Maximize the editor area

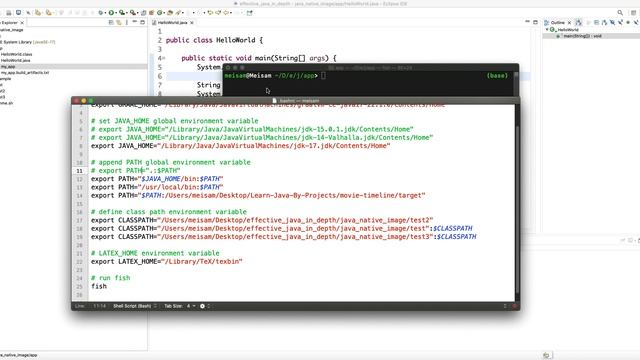click(535, 22)
